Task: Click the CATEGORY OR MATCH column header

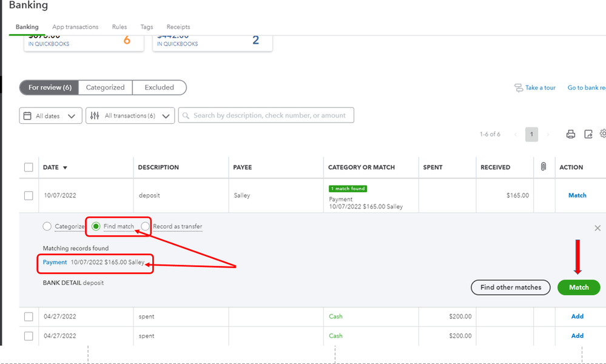Action: click(x=362, y=167)
